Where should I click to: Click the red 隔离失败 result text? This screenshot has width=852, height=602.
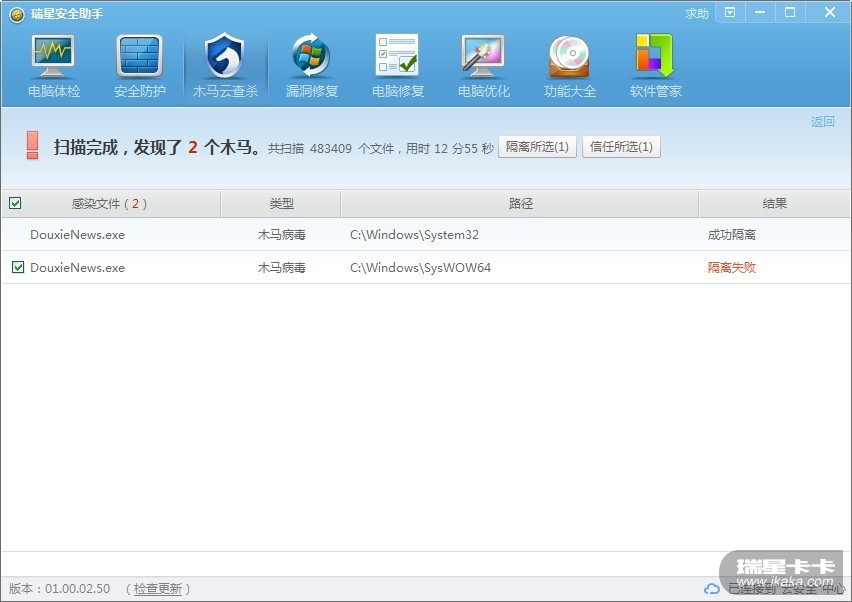[731, 267]
